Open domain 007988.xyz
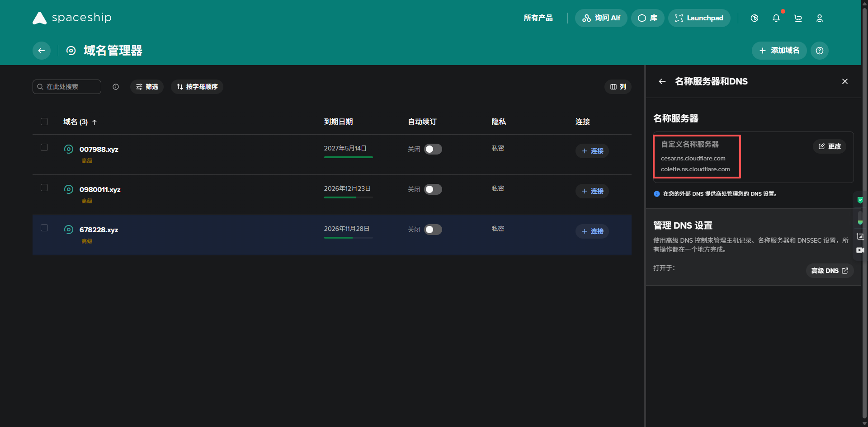The height and width of the screenshot is (427, 868). [99, 150]
